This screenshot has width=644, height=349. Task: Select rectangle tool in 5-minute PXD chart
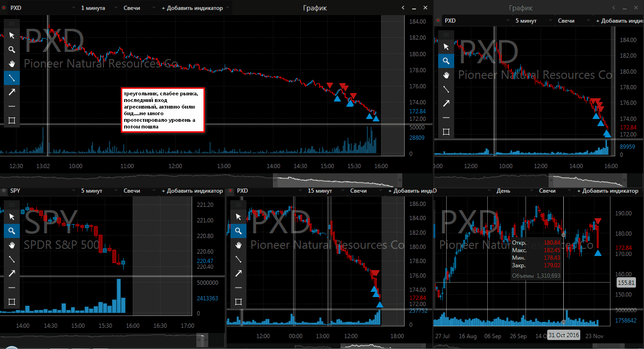(x=446, y=132)
